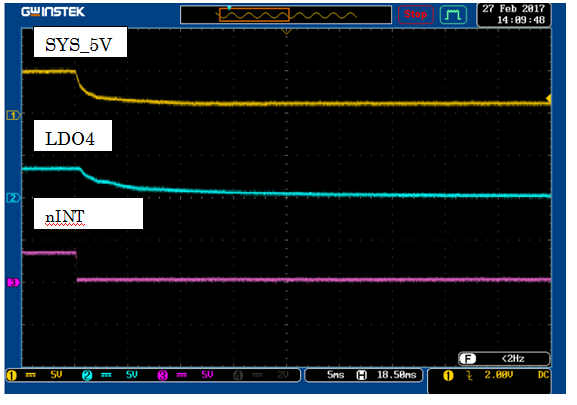Image resolution: width=577 pixels, height=405 pixels.
Task: Click the trigger source channel 1 badge
Action: click(448, 376)
